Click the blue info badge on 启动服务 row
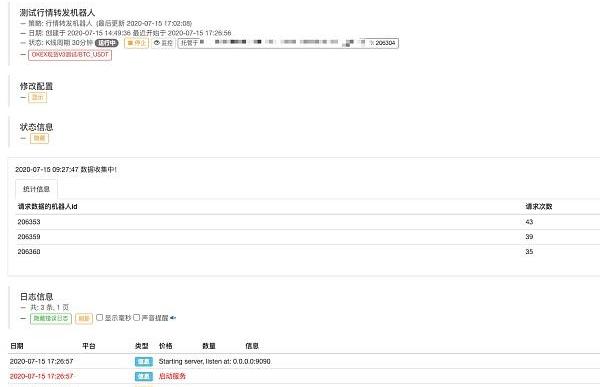Viewport: 600px width, 387px height. click(143, 377)
